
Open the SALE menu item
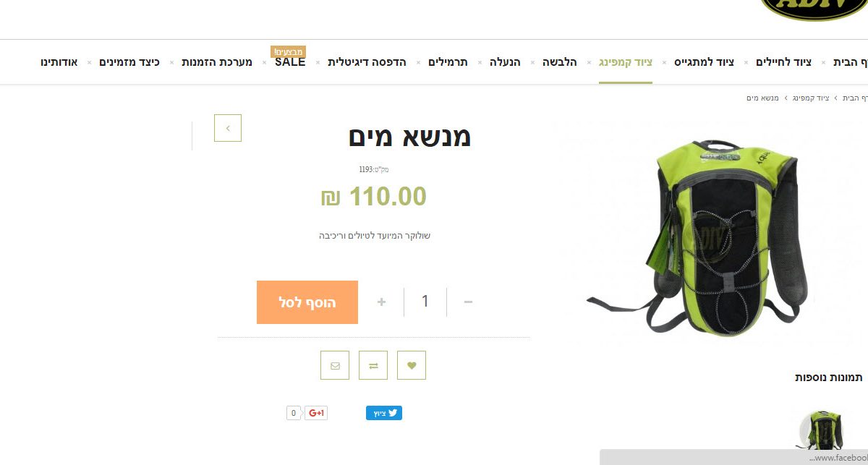[290, 62]
